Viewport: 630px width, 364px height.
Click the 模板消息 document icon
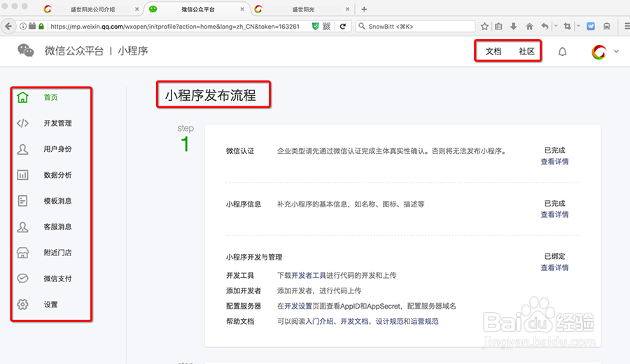(x=22, y=201)
